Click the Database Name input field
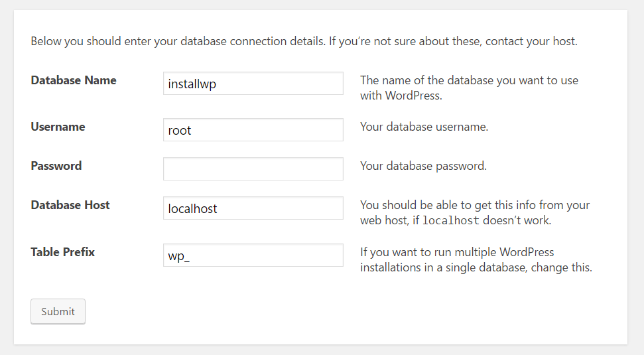 coord(253,84)
